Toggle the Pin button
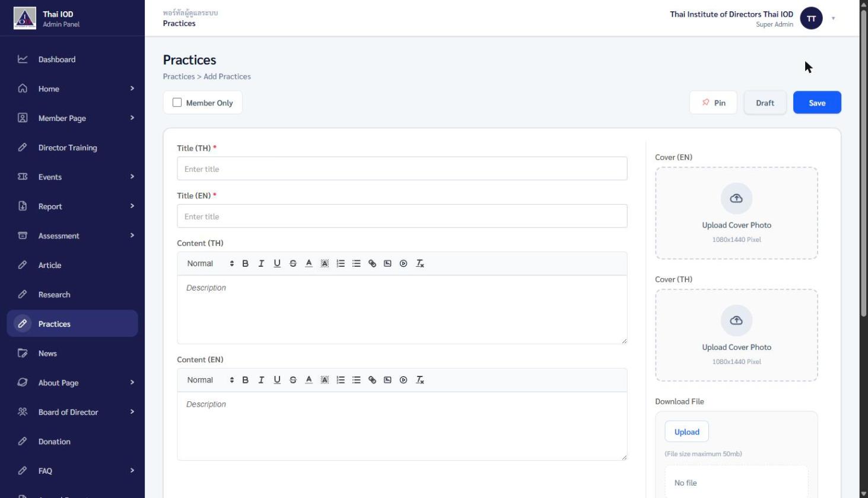 point(713,103)
